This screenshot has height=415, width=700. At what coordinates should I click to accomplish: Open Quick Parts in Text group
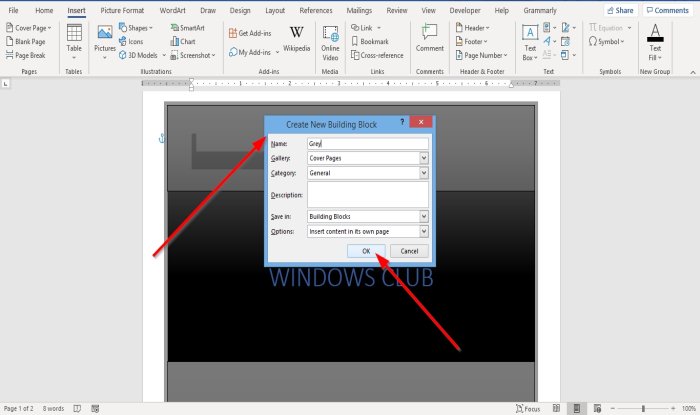click(x=550, y=28)
